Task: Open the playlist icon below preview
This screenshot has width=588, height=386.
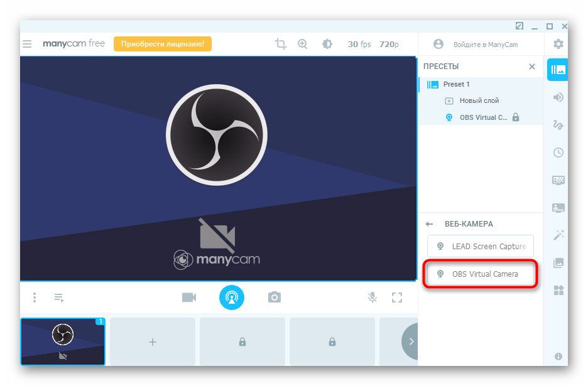Action: 59,298
